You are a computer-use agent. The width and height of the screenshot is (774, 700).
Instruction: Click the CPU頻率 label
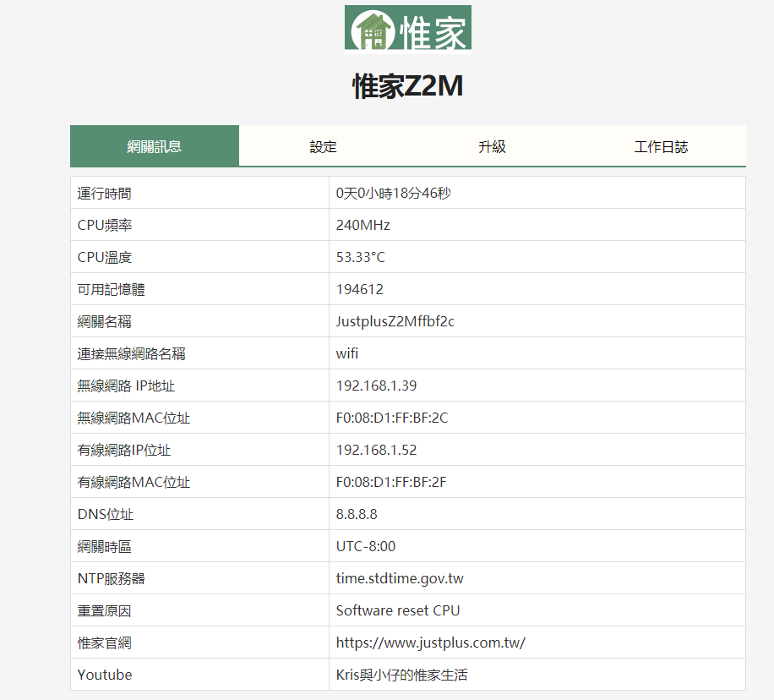tap(104, 225)
